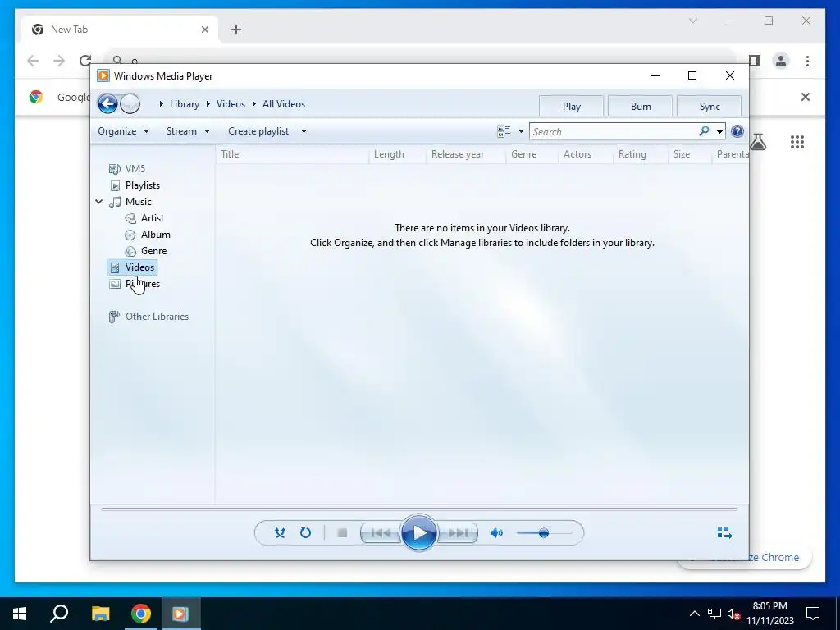Image resolution: width=840 pixels, height=630 pixels.
Task: Click the Forward navigation arrow
Action: 130,103
